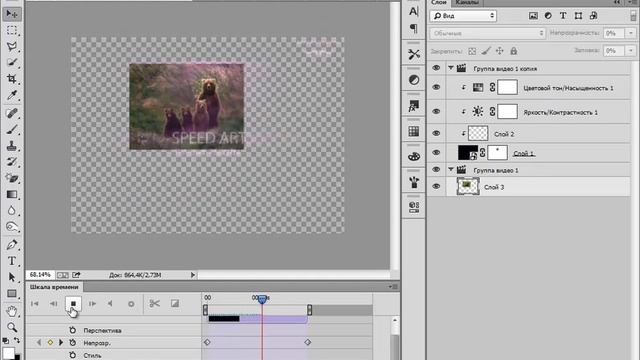Stop timeline playback
640x360 pixels.
click(x=73, y=304)
